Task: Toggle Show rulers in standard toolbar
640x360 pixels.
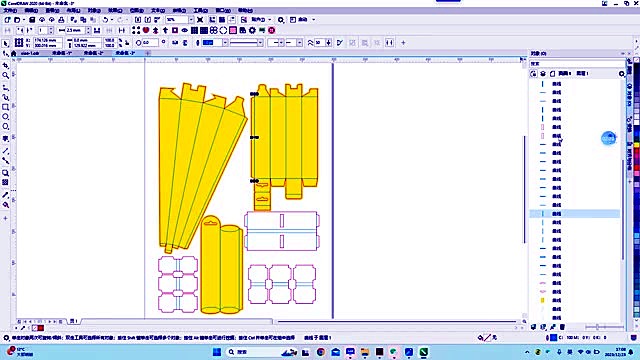Action: pyautogui.click(x=212, y=20)
